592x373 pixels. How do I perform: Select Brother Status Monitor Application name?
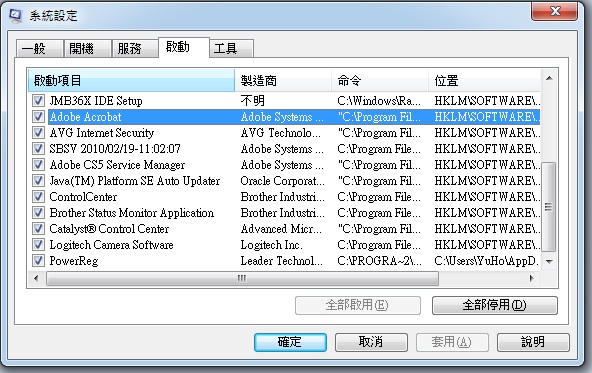(132, 213)
